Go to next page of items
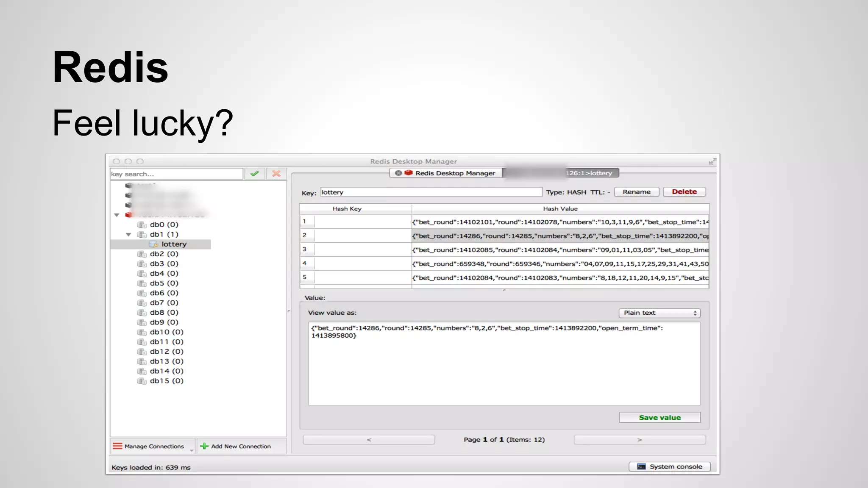Viewport: 868px width, 488px height. tap(640, 440)
